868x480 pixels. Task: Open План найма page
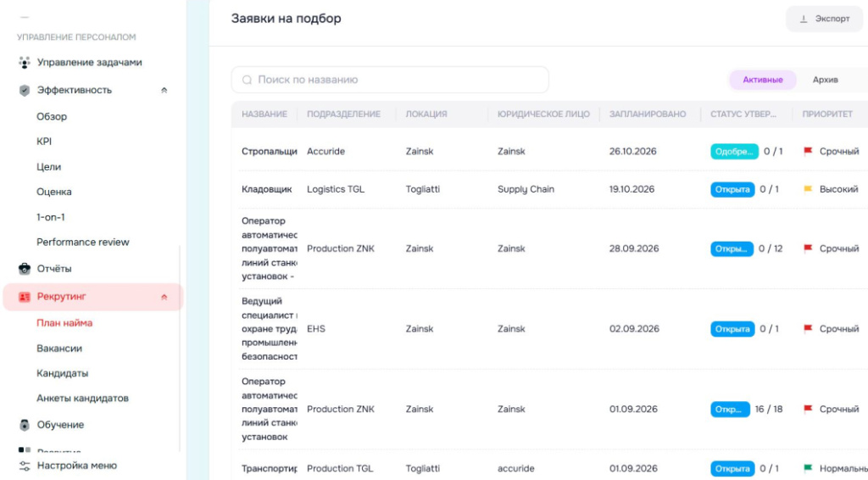pos(64,323)
